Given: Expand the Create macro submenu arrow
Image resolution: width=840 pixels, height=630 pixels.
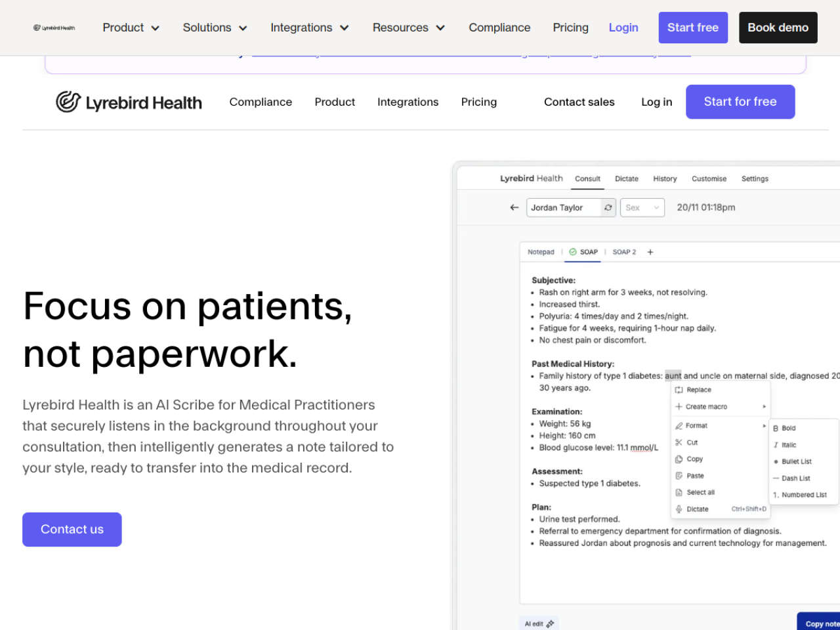Looking at the screenshot, I should click(764, 407).
